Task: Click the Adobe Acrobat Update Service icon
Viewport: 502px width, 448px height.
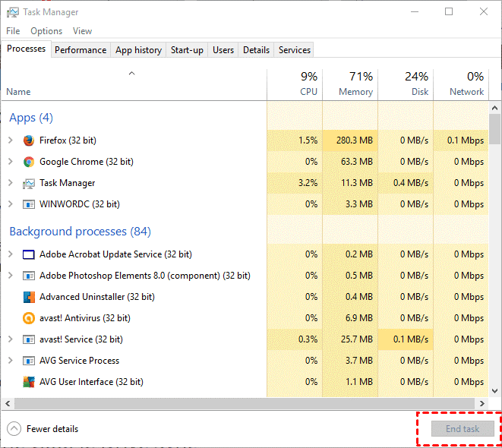Action: (x=29, y=254)
